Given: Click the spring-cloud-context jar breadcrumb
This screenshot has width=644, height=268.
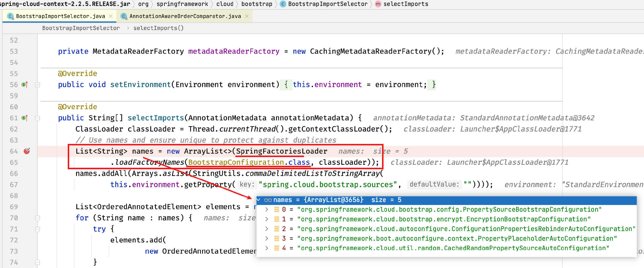Looking at the screenshot, I should (65, 4).
